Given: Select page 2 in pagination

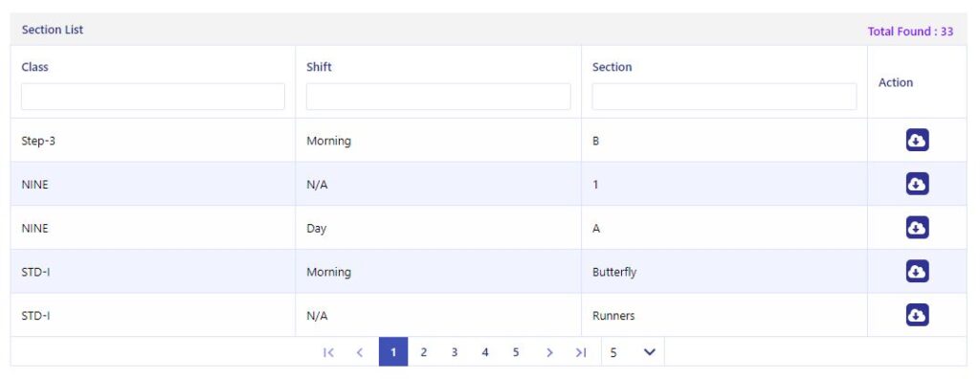Looking at the screenshot, I should pos(423,353).
